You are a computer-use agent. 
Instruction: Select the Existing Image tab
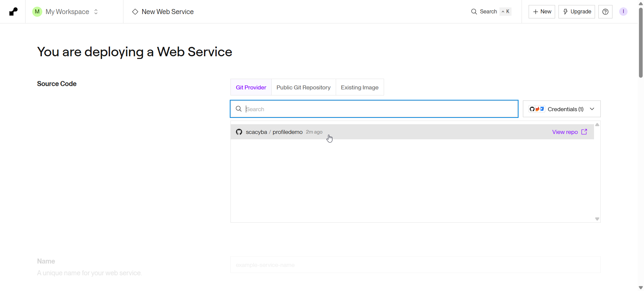360,87
